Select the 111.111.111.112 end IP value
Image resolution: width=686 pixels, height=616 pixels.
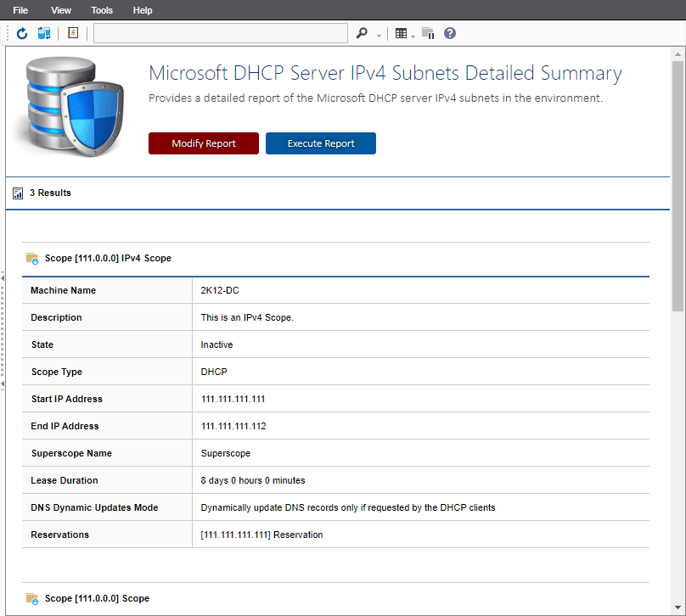point(233,426)
